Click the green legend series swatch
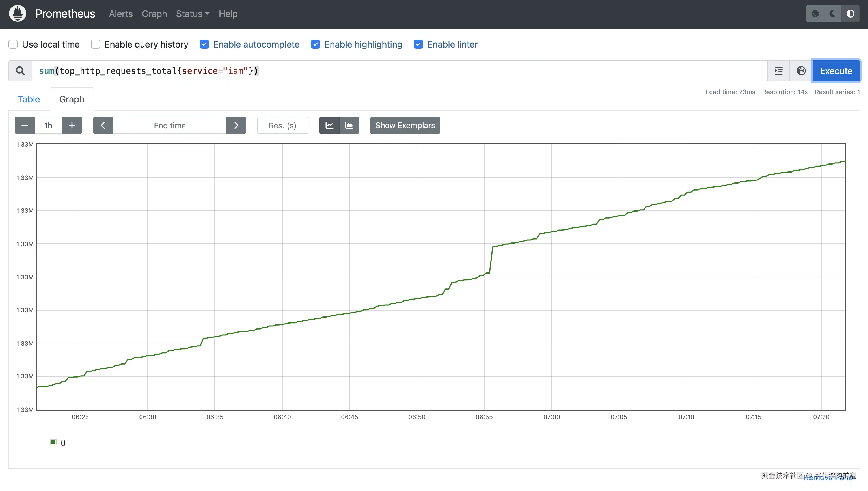 point(53,442)
